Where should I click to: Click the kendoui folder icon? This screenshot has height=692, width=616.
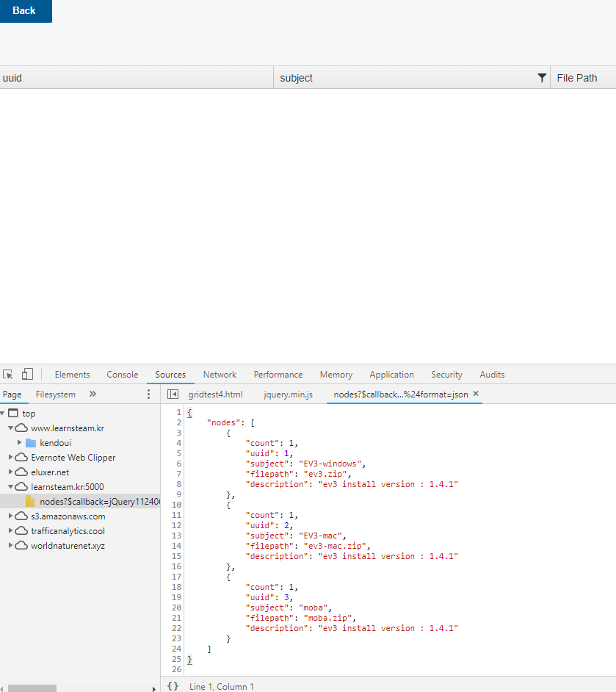(x=31, y=443)
